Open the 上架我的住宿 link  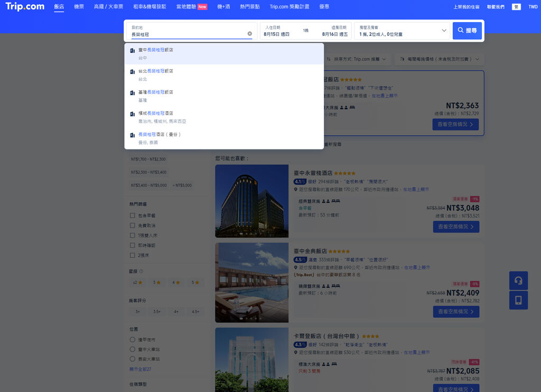(x=466, y=6)
